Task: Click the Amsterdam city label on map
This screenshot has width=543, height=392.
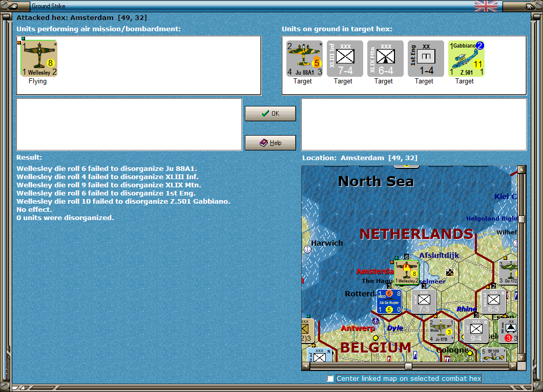Action: 375,271
